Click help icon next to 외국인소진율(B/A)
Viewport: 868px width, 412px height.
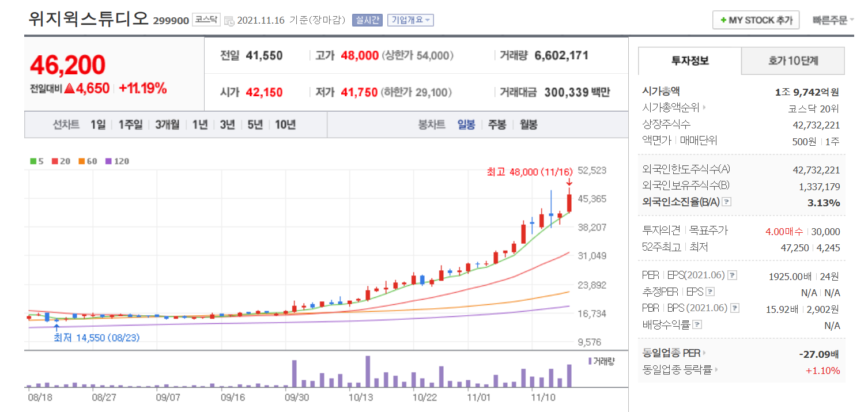(727, 202)
